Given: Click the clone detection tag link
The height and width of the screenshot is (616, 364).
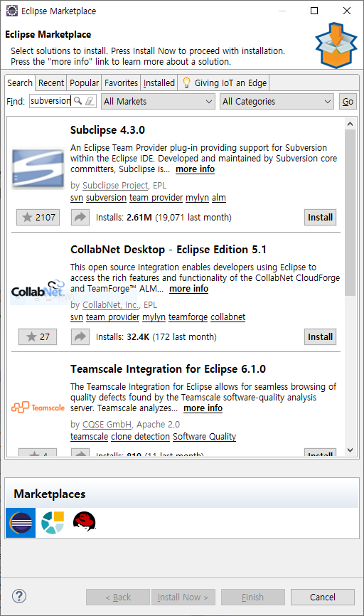Looking at the screenshot, I should point(140,437).
